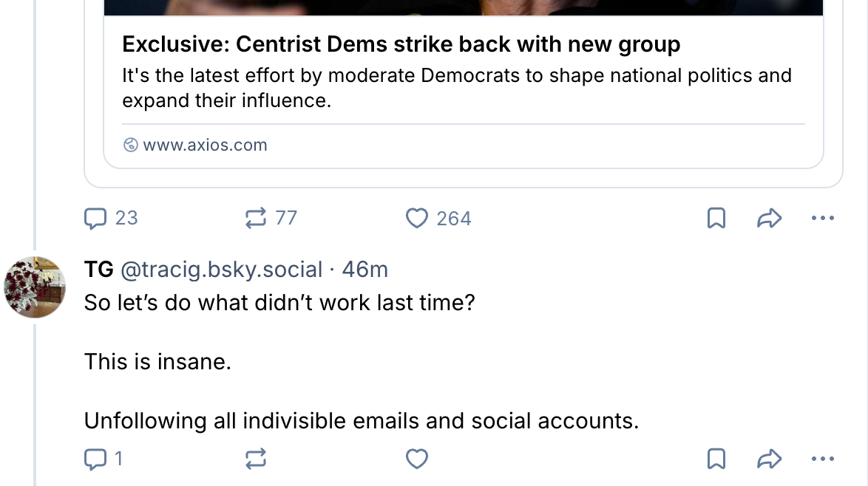Share the Axios article post
Viewport: 868px width, 486px height.
[770, 219]
